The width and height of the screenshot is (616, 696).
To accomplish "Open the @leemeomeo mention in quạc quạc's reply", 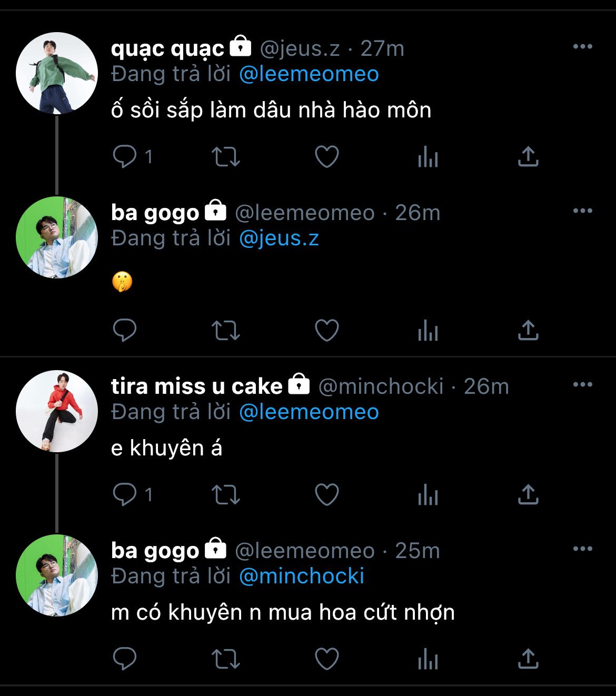I will tap(309, 74).
